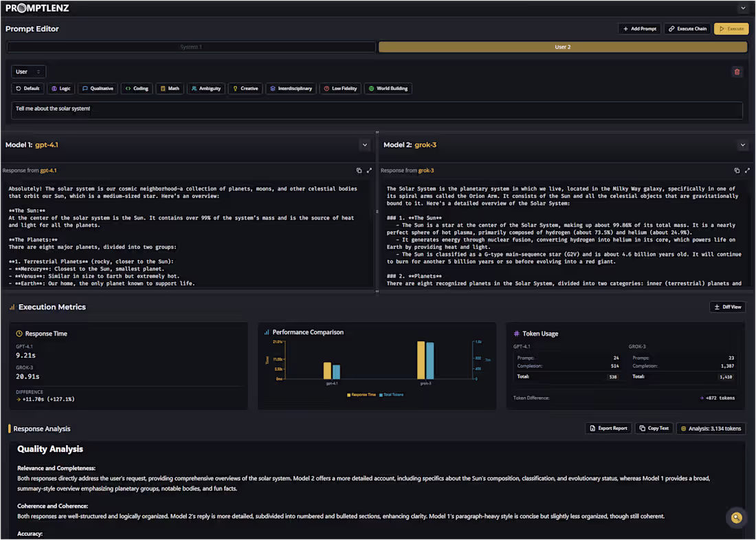Viewport: 756px width, 540px height.
Task: Expand the Model 2 grok-3 dropdown
Action: pos(742,145)
